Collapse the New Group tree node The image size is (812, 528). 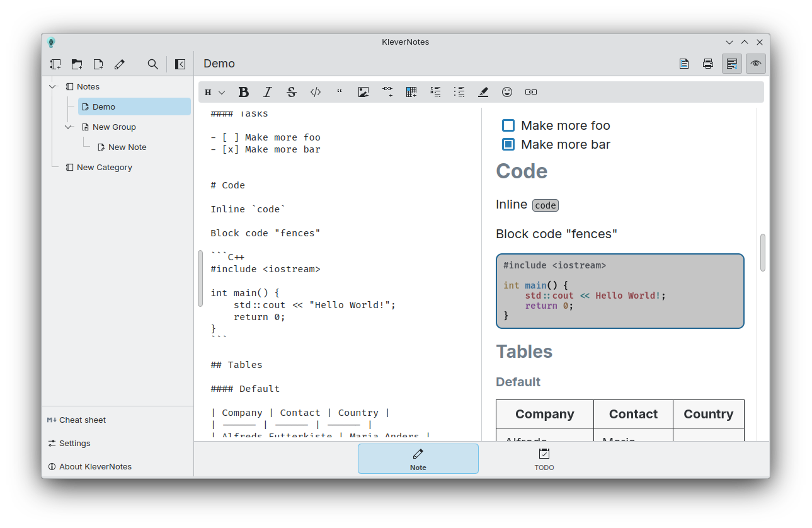pos(69,127)
